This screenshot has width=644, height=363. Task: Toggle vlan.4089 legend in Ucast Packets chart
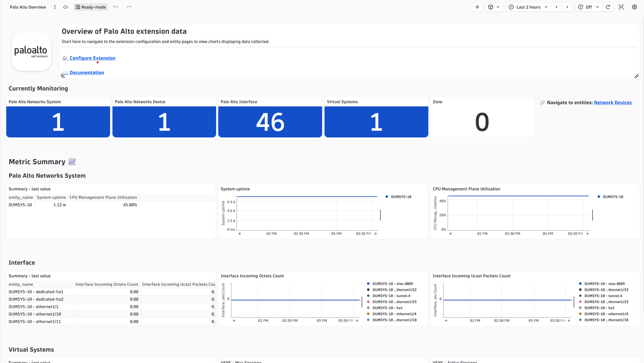[x=602, y=284]
